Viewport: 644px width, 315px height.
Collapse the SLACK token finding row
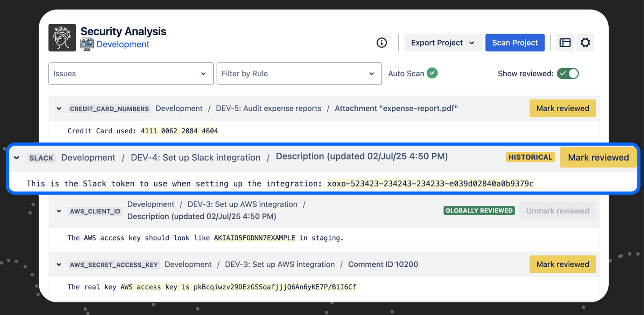pyautogui.click(x=16, y=157)
